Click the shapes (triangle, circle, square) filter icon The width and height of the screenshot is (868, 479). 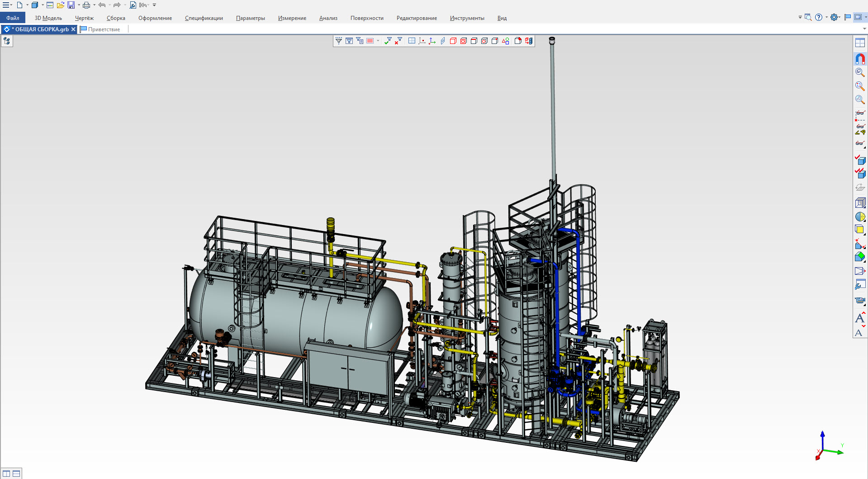point(505,41)
